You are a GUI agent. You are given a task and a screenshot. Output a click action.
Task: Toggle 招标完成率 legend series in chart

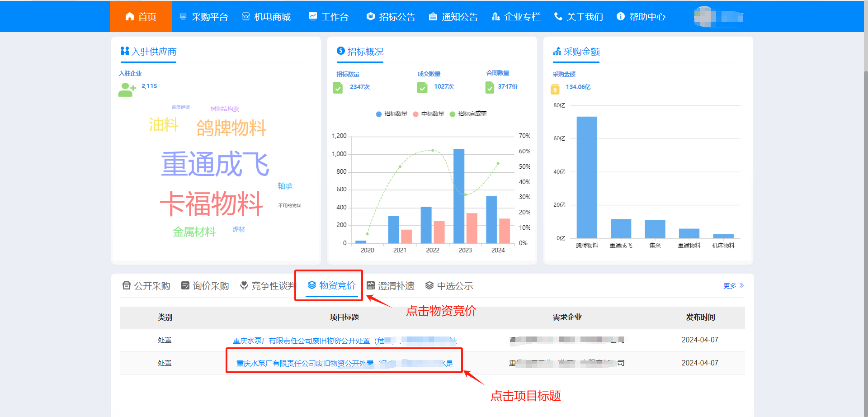468,114
